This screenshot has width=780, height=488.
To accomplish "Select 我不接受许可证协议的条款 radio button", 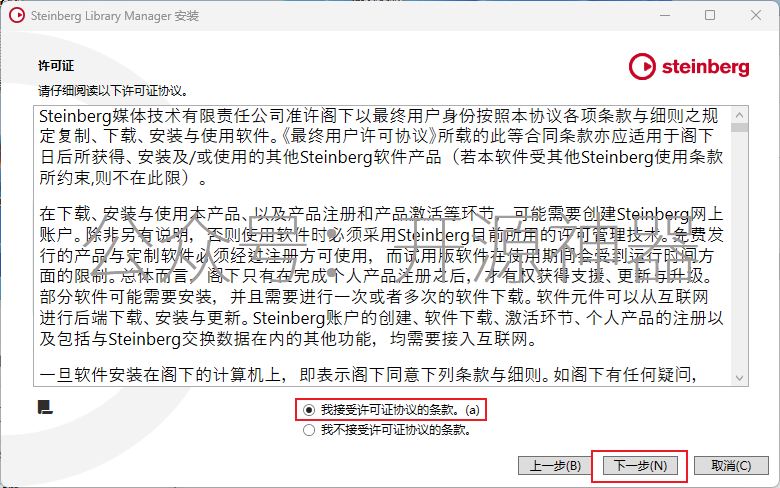I will (x=309, y=430).
